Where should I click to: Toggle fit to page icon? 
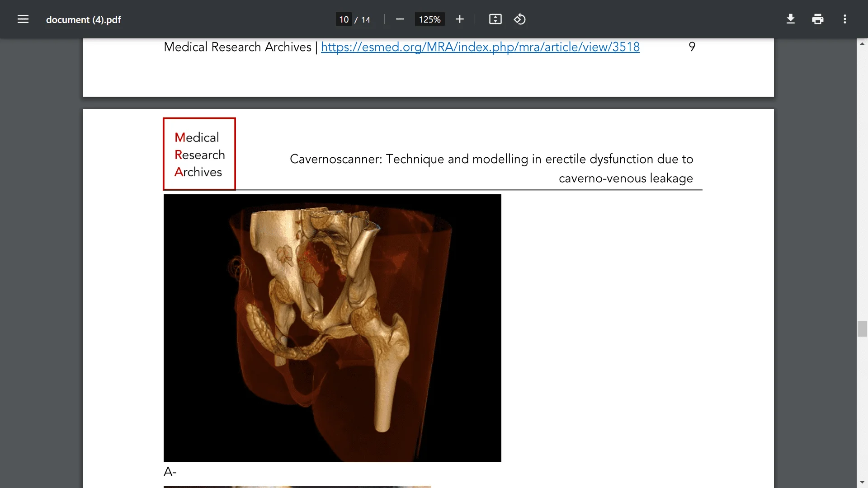(495, 19)
